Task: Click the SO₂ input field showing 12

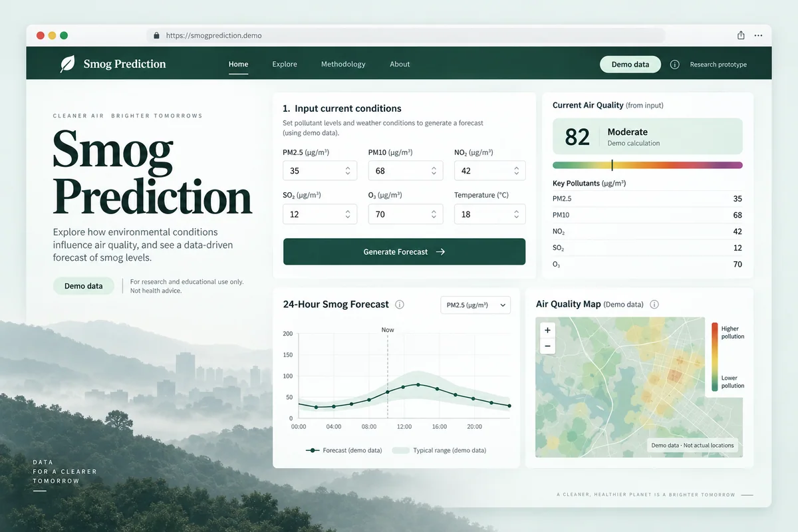Action: pos(320,214)
